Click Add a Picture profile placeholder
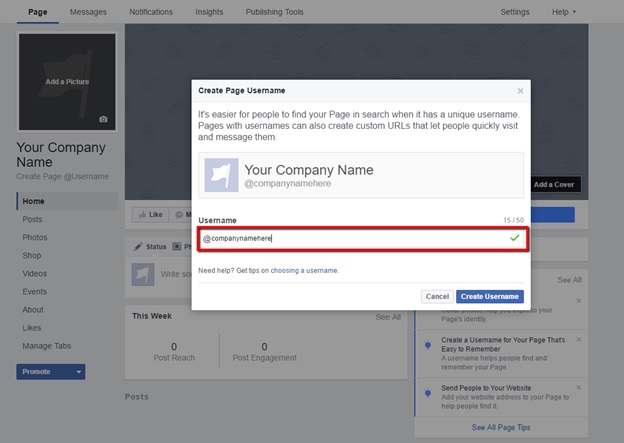This screenshot has width=624, height=443. tap(67, 82)
